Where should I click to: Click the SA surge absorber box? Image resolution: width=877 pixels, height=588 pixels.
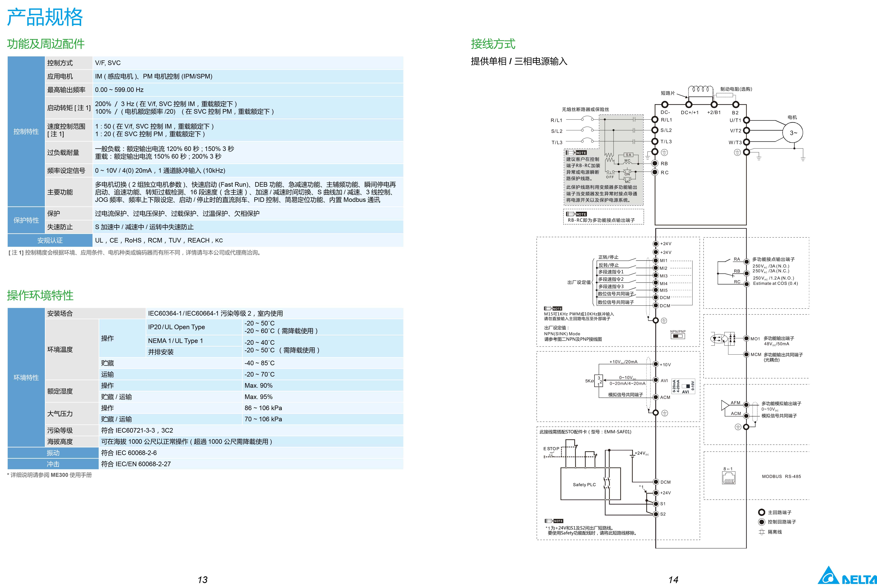tap(628, 155)
